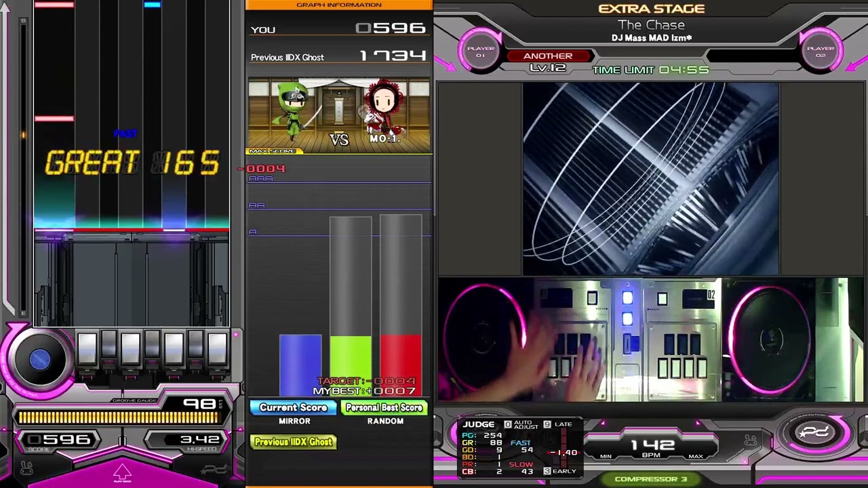
Task: Click the rightmost white key button
Action: [x=217, y=350]
